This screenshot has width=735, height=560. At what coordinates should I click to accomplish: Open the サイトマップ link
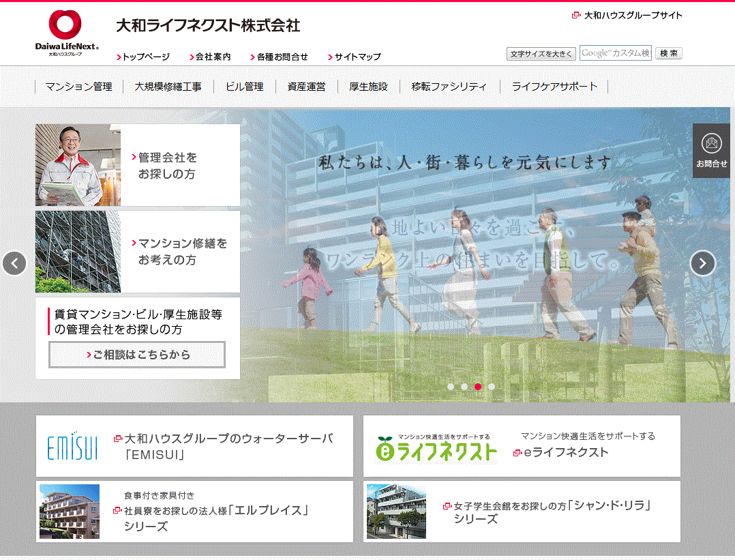pos(355,57)
